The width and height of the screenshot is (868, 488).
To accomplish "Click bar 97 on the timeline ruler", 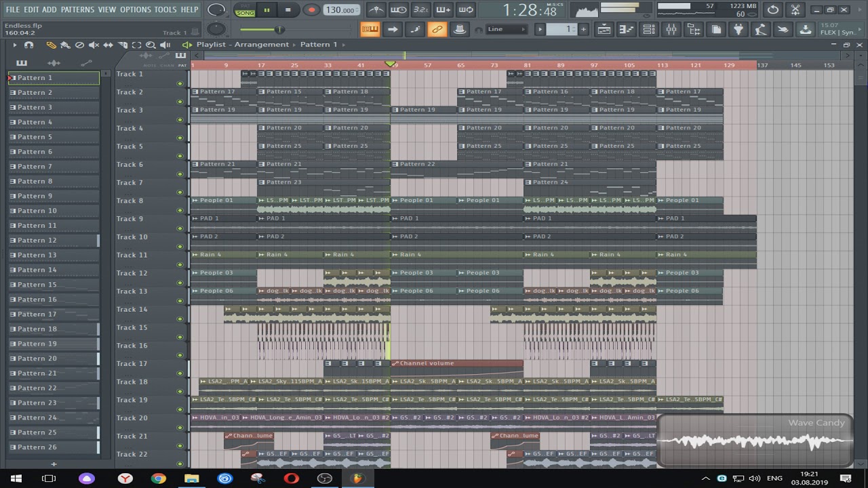I will (x=594, y=65).
